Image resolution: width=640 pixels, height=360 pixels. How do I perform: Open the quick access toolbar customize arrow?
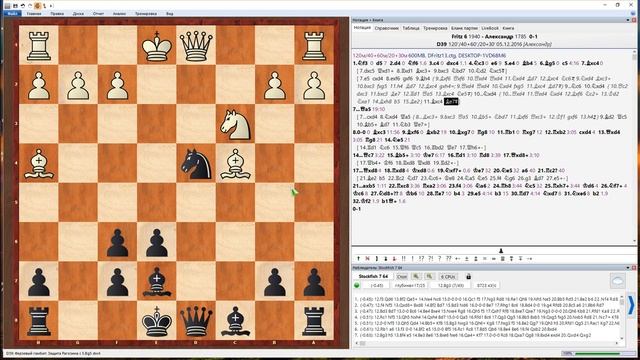tap(51, 6)
